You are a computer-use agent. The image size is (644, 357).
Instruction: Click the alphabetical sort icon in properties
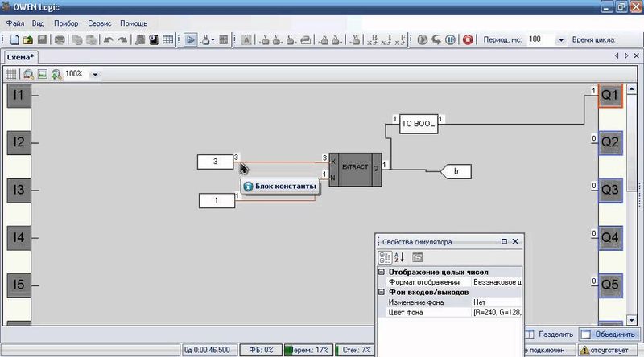tap(400, 257)
